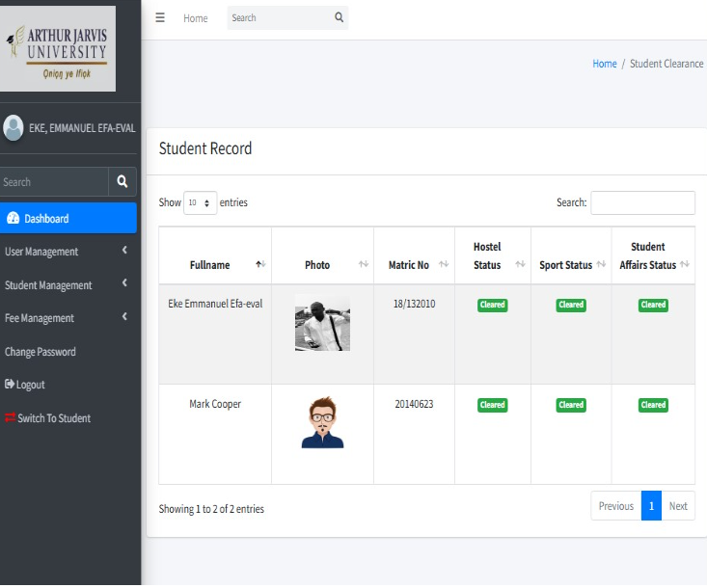Click Student Clearance breadcrumb text

[666, 64]
